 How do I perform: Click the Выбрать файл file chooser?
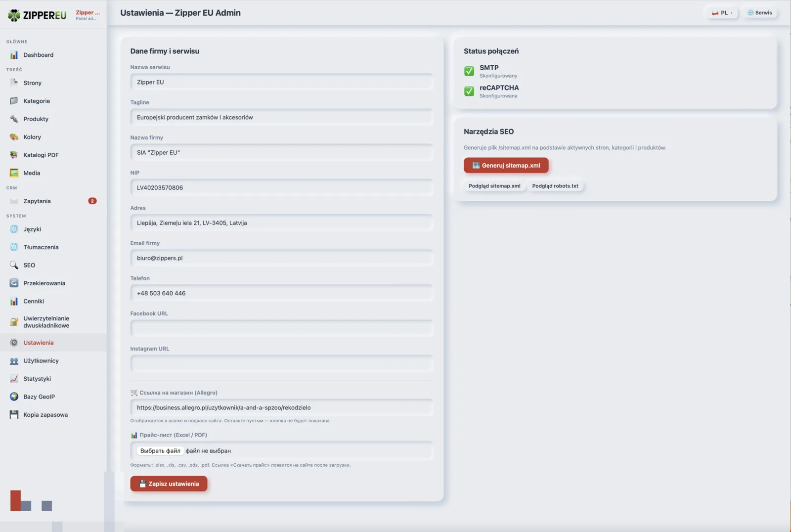click(x=160, y=451)
